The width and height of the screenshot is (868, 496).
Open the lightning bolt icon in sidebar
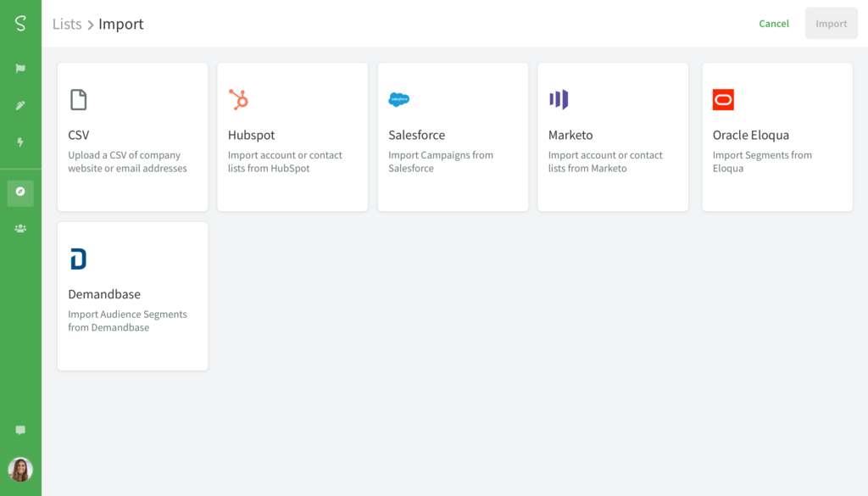[x=20, y=142]
